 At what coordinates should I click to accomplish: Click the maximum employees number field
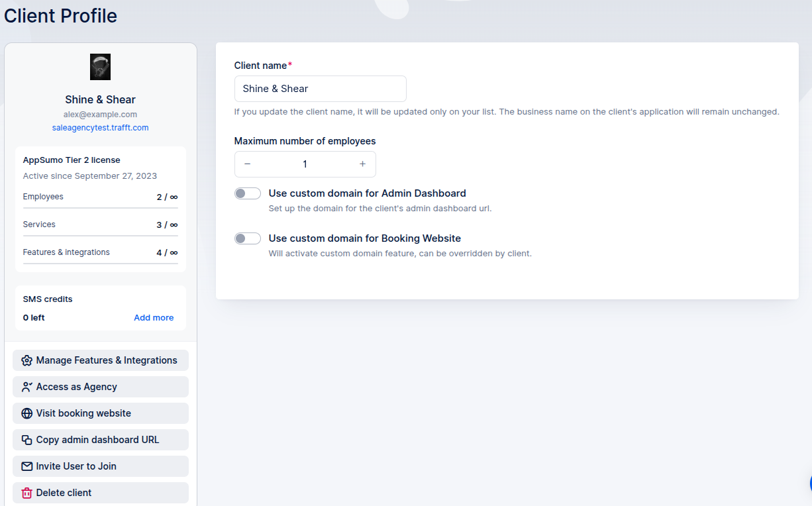coord(305,164)
